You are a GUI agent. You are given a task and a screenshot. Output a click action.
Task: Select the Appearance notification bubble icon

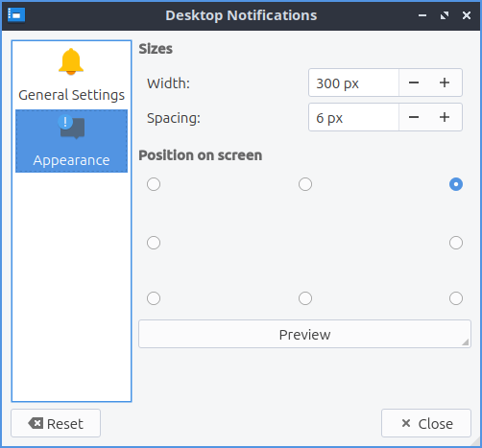point(71,127)
